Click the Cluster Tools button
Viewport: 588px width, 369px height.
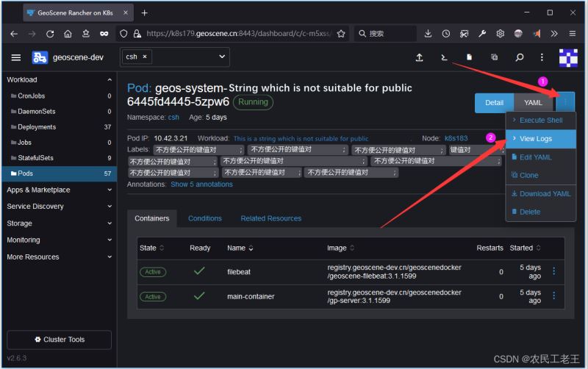click(60, 340)
